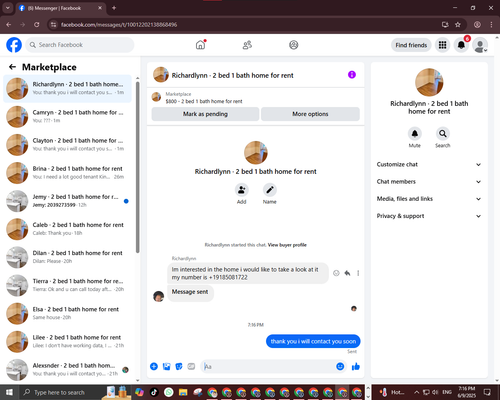Image resolution: width=500 pixels, height=400 pixels.
Task: Open the $800 2 bed 1 bath listing link
Action: [204, 101]
